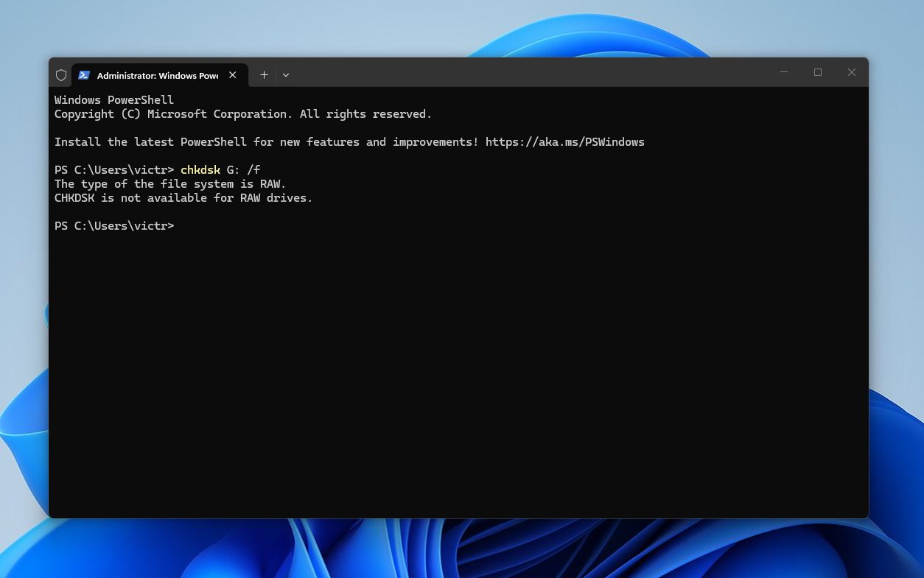Close the Terminal window
Image resolution: width=924 pixels, height=578 pixels.
tap(852, 72)
